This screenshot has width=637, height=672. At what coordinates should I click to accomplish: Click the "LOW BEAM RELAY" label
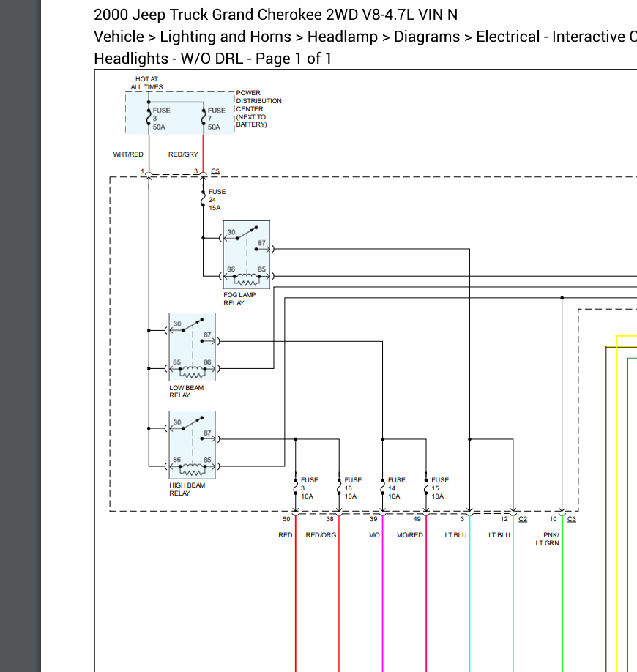click(186, 392)
